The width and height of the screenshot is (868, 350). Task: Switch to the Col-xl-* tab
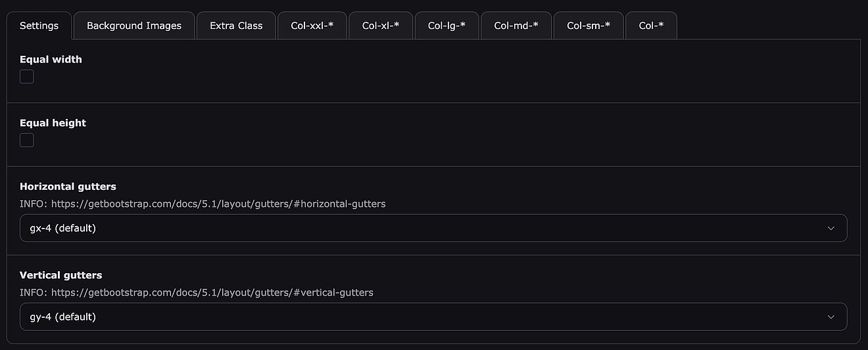381,26
